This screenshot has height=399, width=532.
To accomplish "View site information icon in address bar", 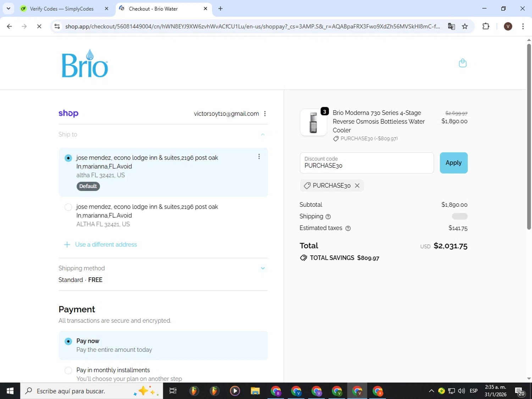I will tap(57, 26).
